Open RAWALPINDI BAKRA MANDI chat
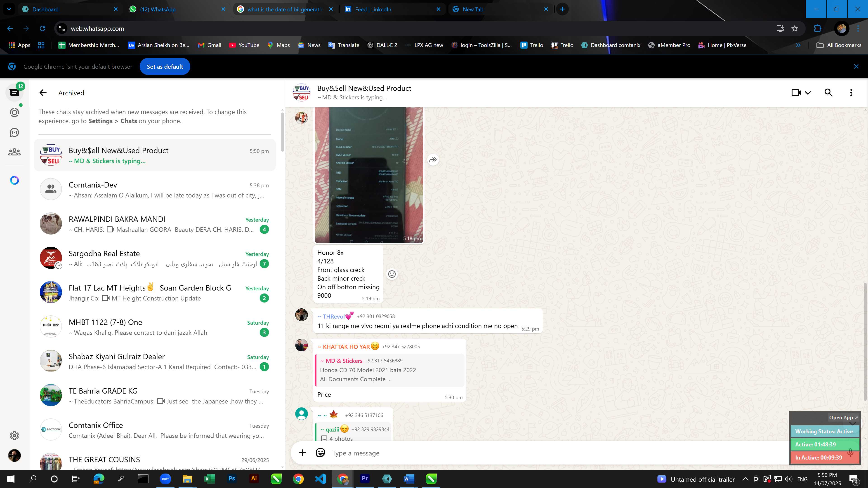The height and width of the screenshot is (488, 868). [x=155, y=224]
